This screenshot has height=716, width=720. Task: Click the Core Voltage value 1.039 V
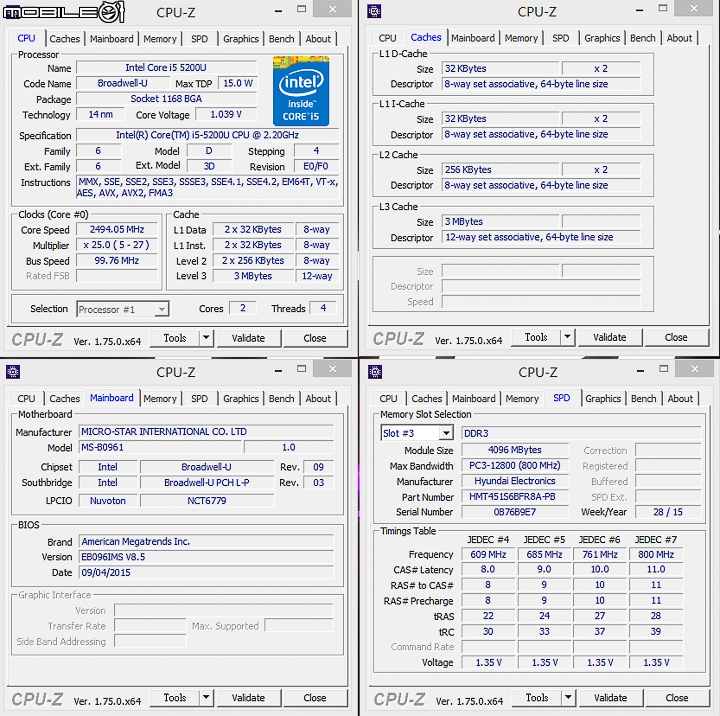coord(226,114)
